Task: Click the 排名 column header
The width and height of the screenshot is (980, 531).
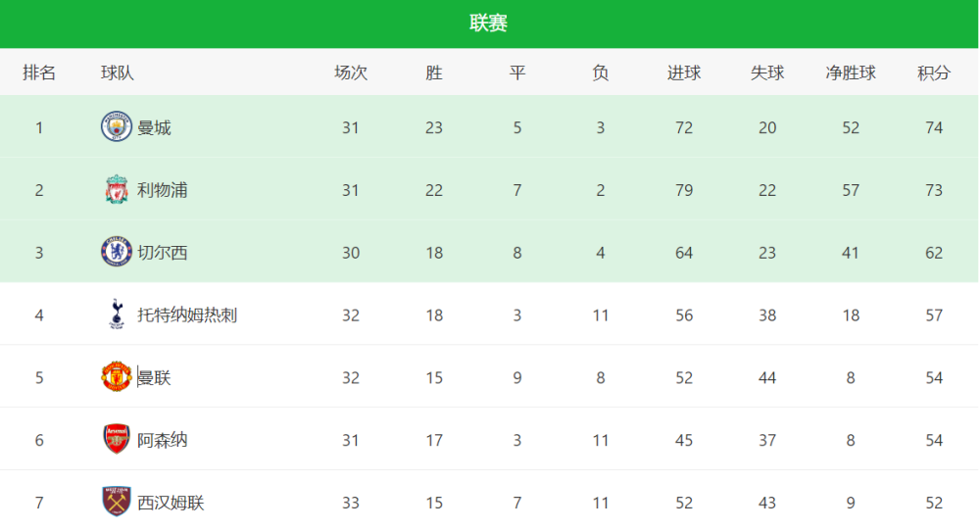Action: click(x=39, y=72)
